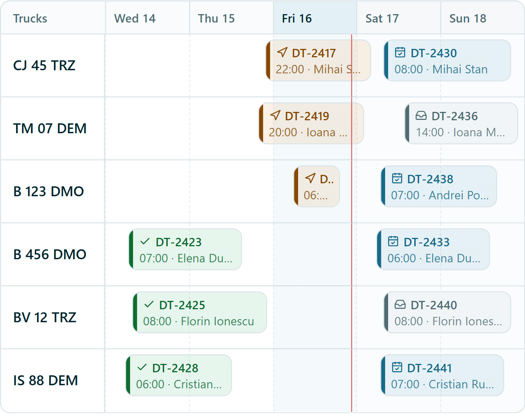This screenshot has width=525, height=420.
Task: Click the DT-2425 trip title
Action: 182,305
